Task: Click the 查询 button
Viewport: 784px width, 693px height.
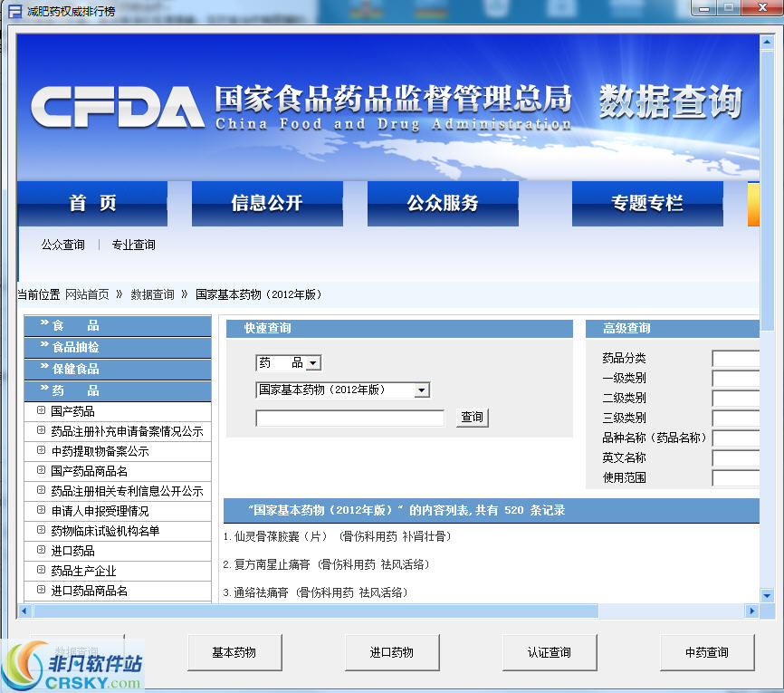Action: 472,418
